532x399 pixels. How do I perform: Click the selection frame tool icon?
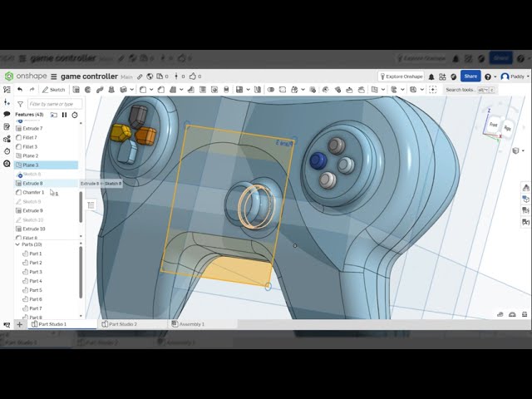432,90
